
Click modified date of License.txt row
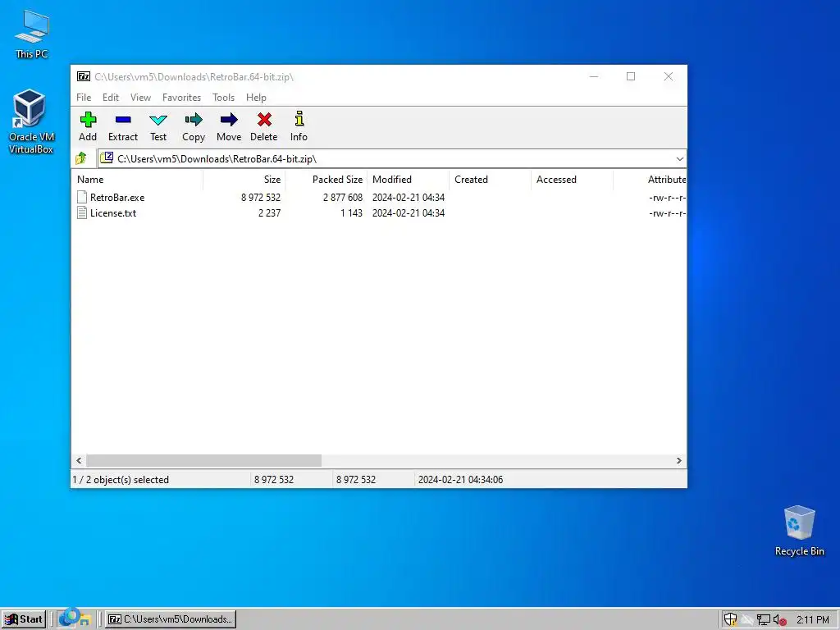coord(409,213)
